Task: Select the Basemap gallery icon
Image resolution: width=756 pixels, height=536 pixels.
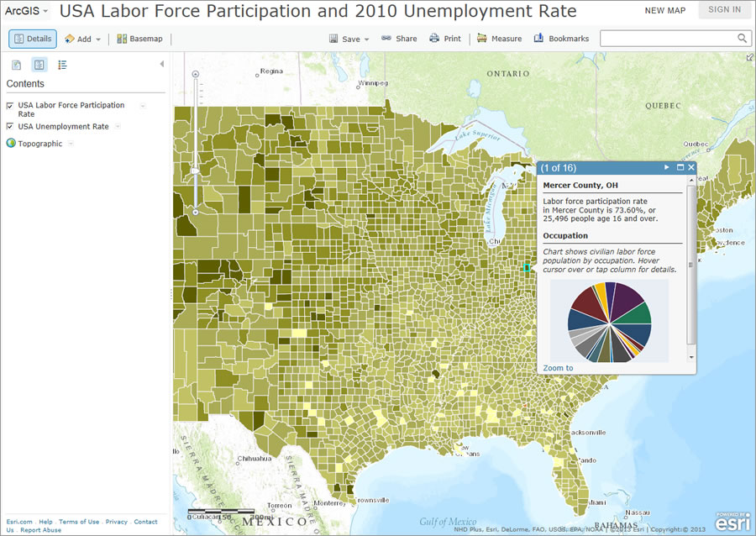Action: coord(139,38)
